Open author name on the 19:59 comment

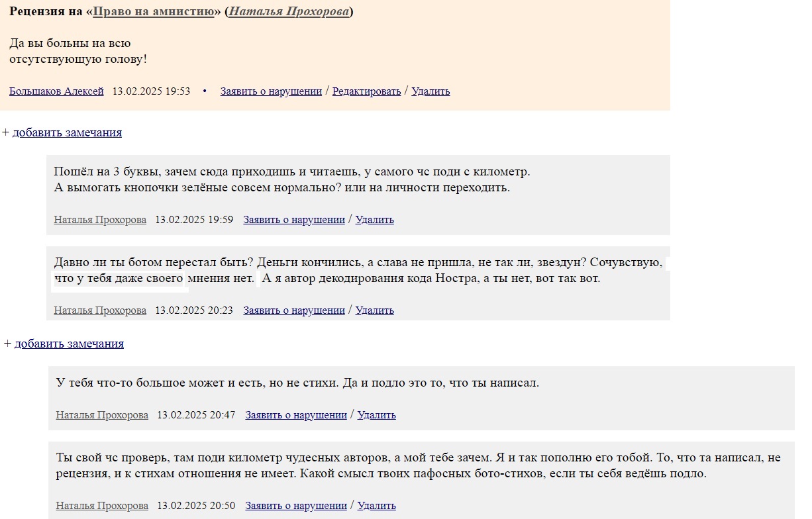pyautogui.click(x=100, y=220)
